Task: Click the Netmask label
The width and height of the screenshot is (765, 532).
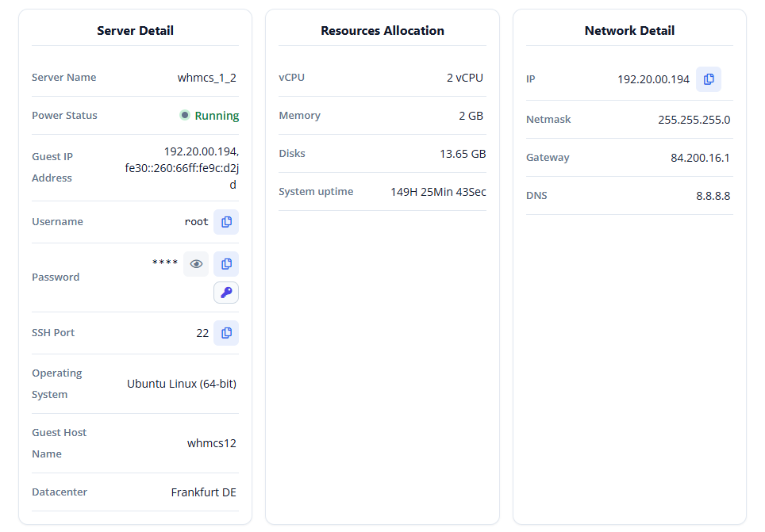Action: (x=548, y=120)
